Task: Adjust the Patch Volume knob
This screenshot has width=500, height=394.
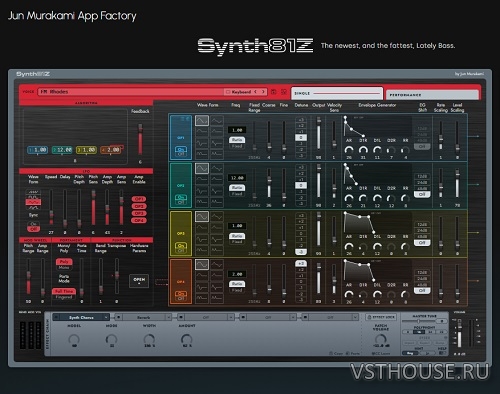Action: pyautogui.click(x=381, y=339)
